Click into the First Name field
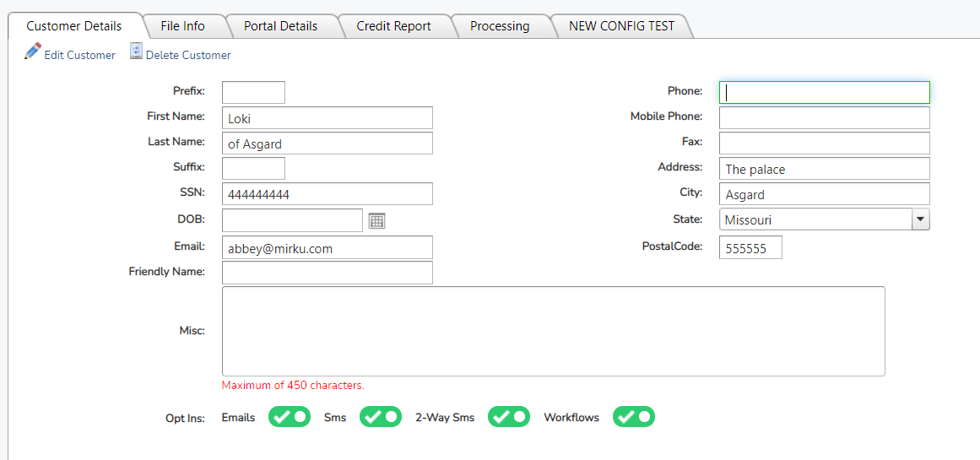980x460 pixels. pyautogui.click(x=327, y=118)
